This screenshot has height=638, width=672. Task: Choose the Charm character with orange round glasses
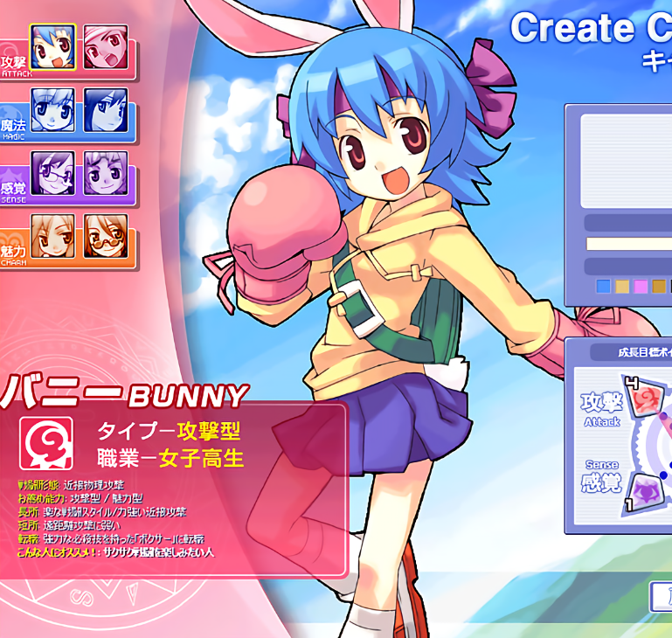[106, 236]
